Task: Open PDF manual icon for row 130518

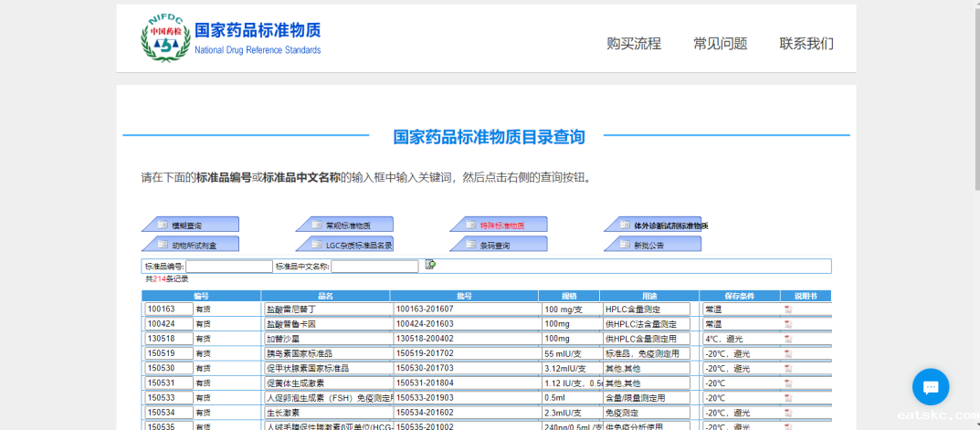Action: pos(788,339)
